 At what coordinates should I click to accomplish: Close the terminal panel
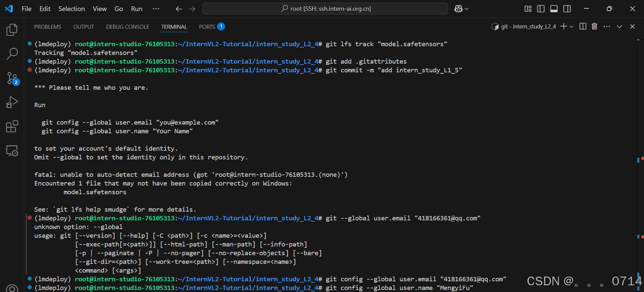pyautogui.click(x=632, y=26)
